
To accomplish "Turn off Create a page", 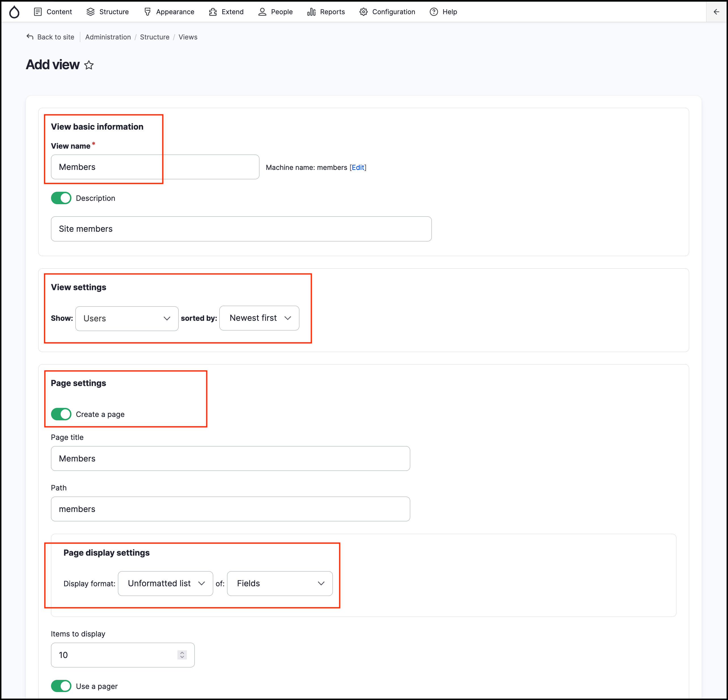I will point(61,414).
